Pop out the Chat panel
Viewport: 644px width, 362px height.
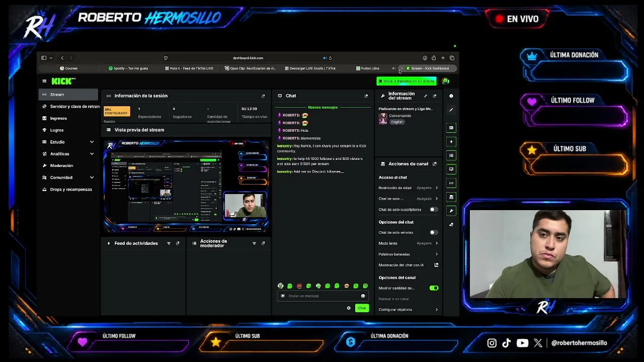click(366, 96)
